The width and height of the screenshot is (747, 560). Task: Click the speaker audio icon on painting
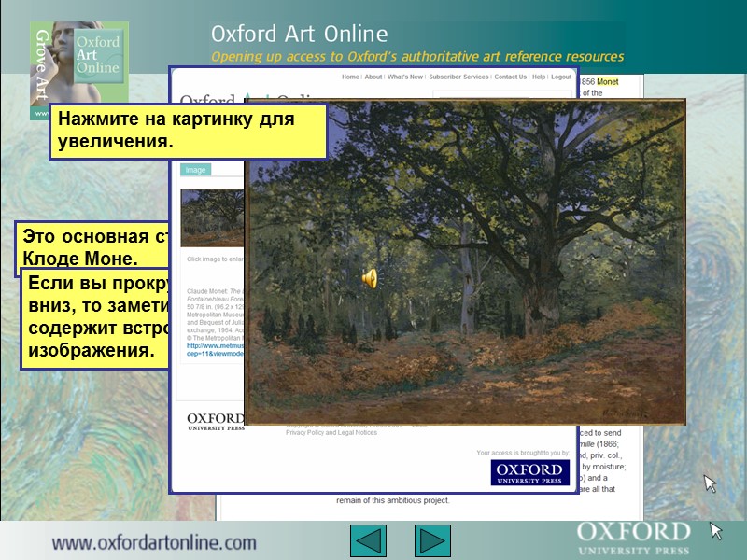click(370, 278)
